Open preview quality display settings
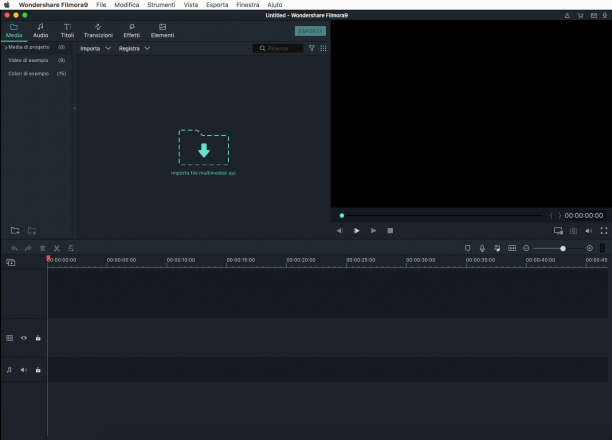Screen dimensions: 612x440 click(x=558, y=231)
